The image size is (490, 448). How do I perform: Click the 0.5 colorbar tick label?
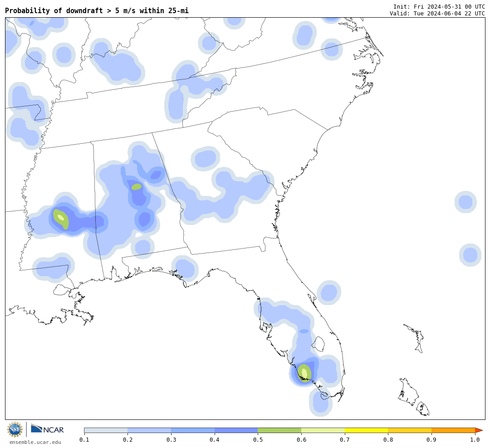point(258,440)
